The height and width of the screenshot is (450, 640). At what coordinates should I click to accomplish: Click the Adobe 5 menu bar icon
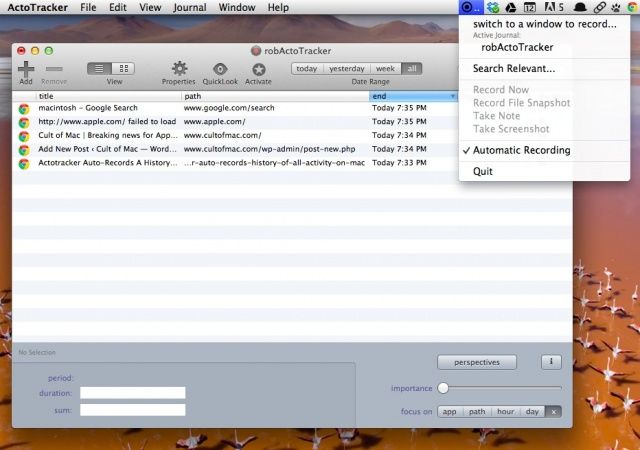554,7
